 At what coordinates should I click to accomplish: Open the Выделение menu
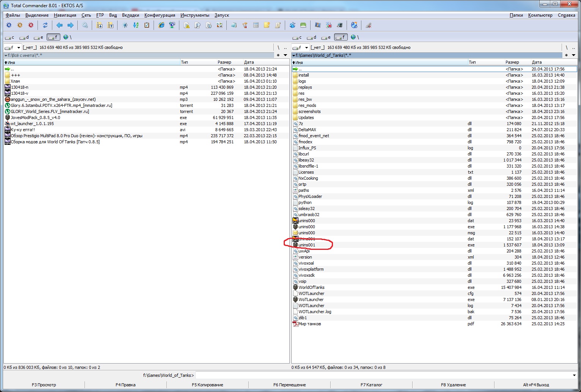(x=37, y=15)
